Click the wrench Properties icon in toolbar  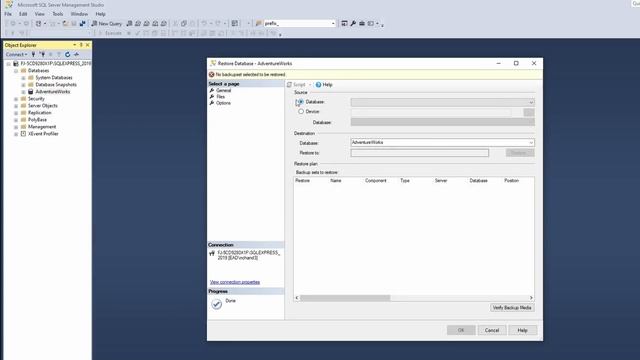[353, 24]
